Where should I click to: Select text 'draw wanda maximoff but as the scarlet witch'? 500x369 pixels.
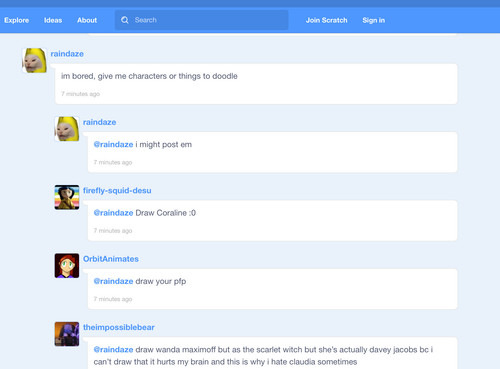[219, 350]
